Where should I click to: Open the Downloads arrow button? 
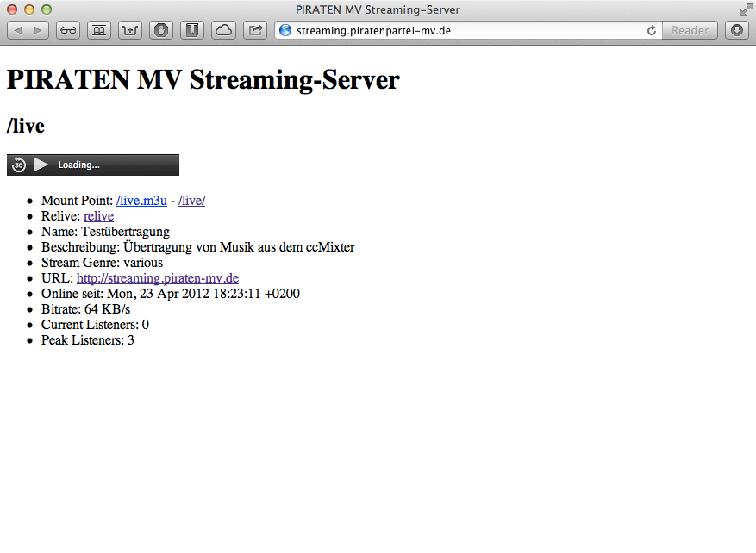[736, 30]
